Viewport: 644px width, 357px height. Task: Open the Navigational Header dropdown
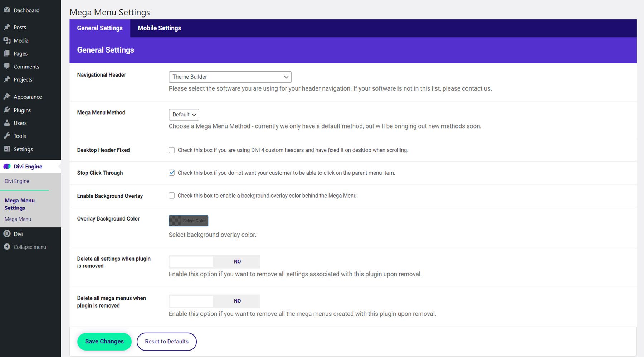click(230, 77)
